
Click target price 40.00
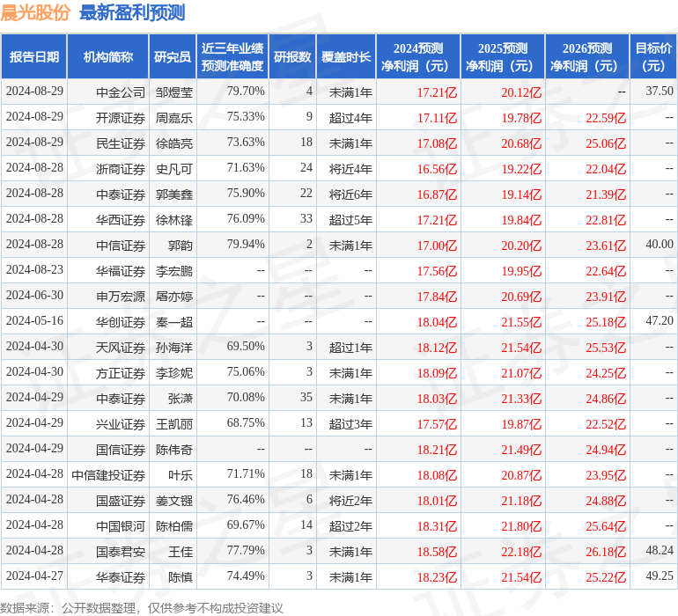[x=660, y=245]
